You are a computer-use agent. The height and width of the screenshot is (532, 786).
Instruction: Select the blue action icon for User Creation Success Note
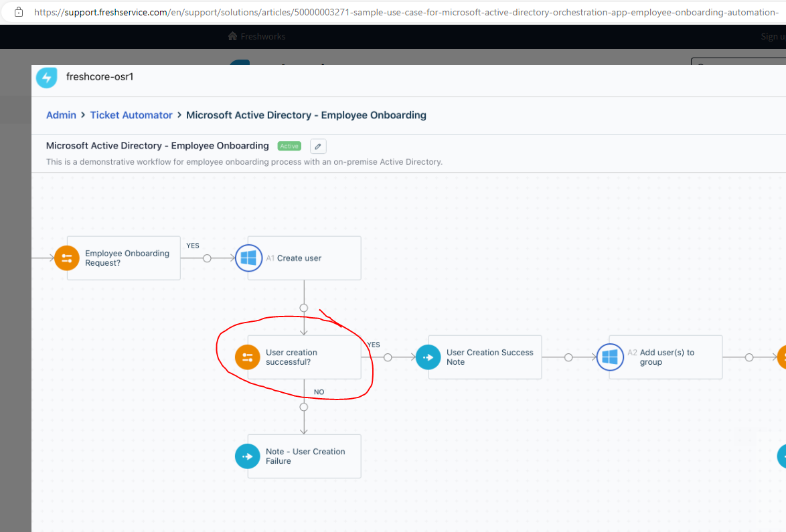click(x=428, y=357)
